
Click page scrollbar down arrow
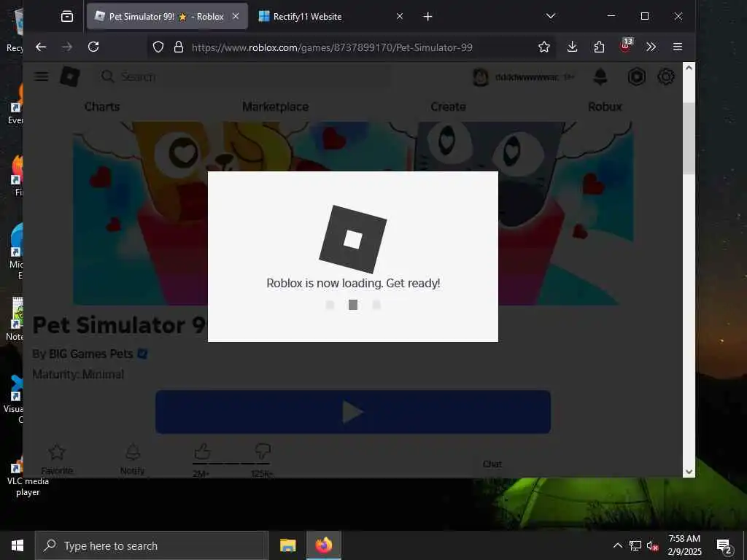[x=689, y=472]
